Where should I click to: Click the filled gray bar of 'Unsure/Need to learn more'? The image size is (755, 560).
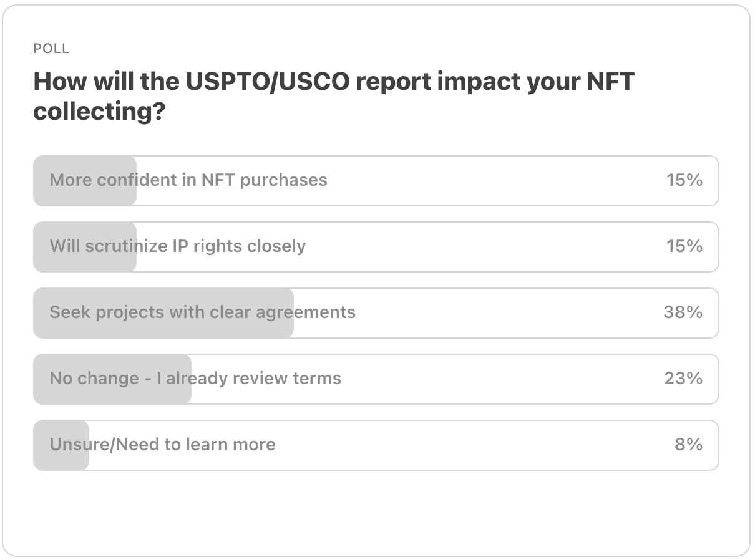61,445
